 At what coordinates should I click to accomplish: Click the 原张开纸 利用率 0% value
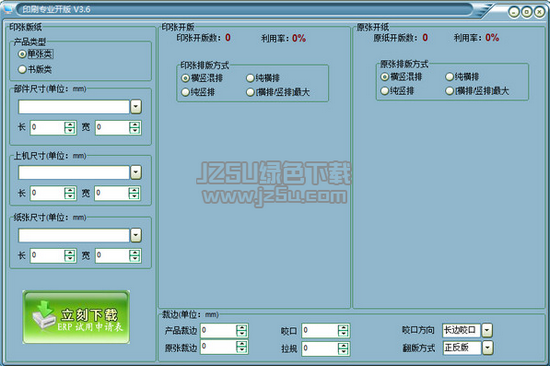(x=492, y=38)
